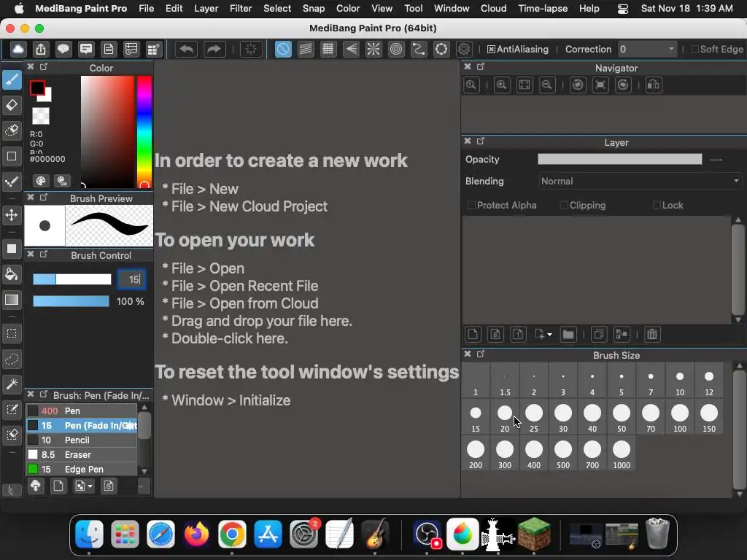Viewport: 747px width, 560px height.
Task: Open Control Center in menu bar
Action: click(623, 9)
